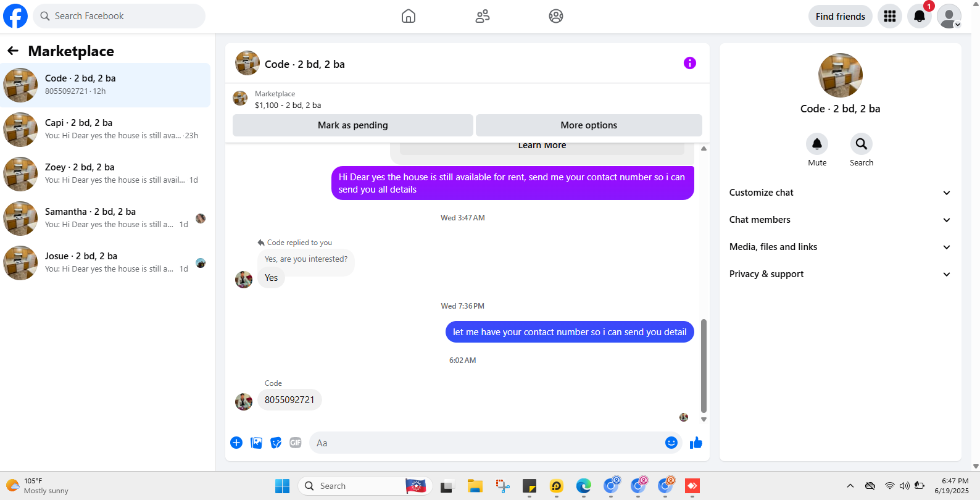Screen dimensions: 980x500
Task: Click the plus icon for more actions
Action: 236,443
